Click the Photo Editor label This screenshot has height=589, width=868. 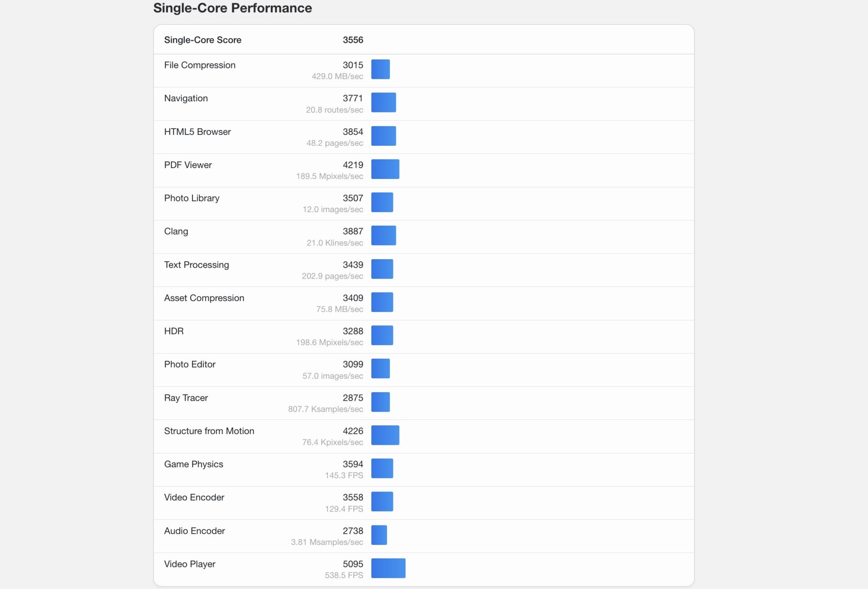(189, 364)
